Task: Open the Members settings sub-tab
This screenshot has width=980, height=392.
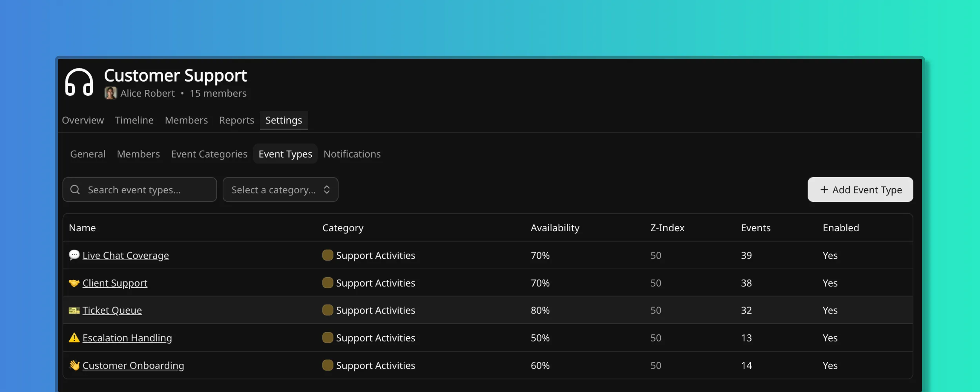Action: tap(138, 154)
